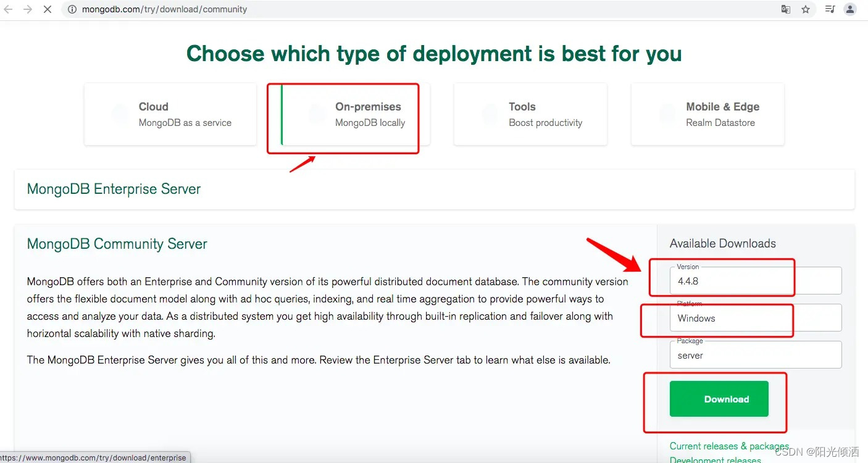Click text 'Realm Datastore'
Viewport: 868px width, 463px height.
(x=720, y=123)
